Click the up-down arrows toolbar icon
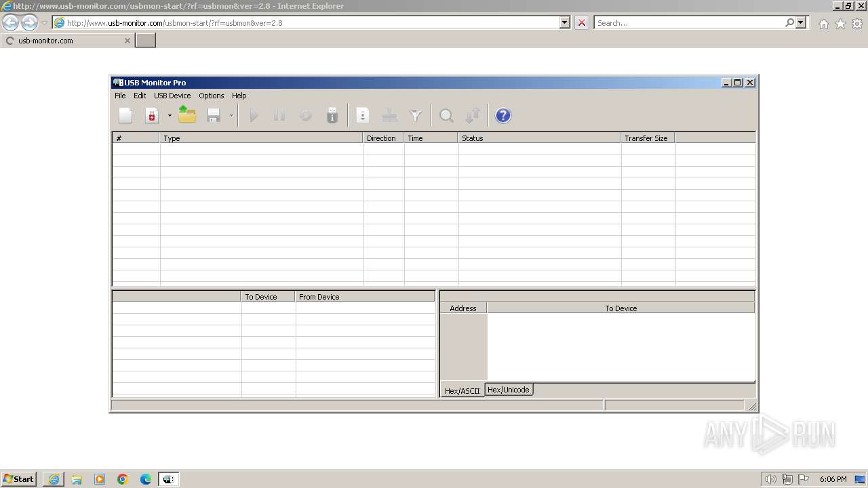This screenshot has width=868, height=488. pos(473,116)
